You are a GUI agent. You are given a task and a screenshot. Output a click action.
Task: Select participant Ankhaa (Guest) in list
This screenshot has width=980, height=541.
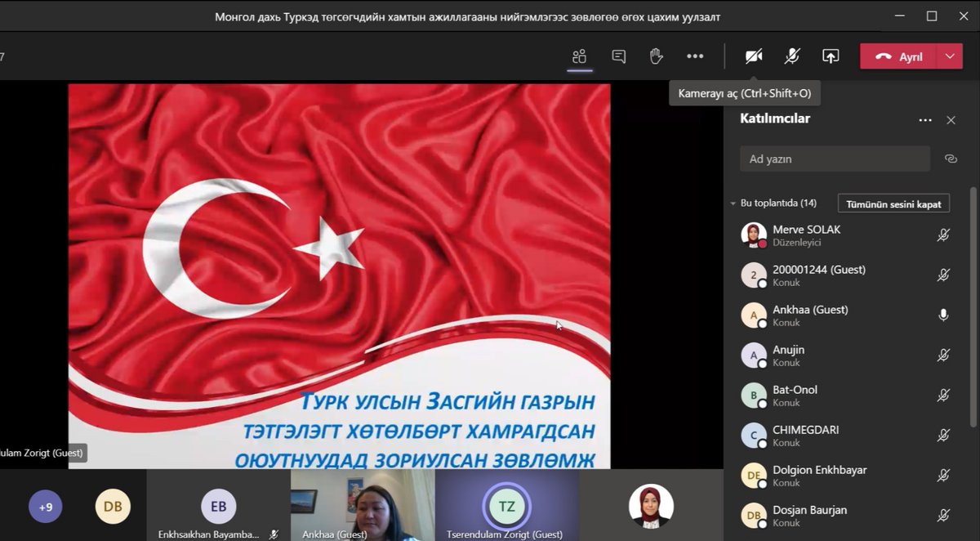click(846, 315)
